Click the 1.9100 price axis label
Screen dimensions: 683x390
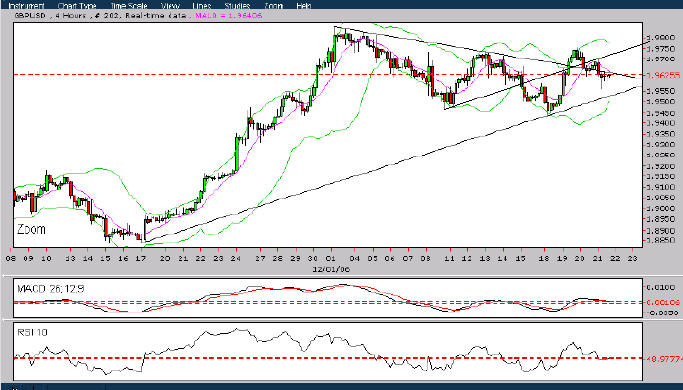click(660, 187)
